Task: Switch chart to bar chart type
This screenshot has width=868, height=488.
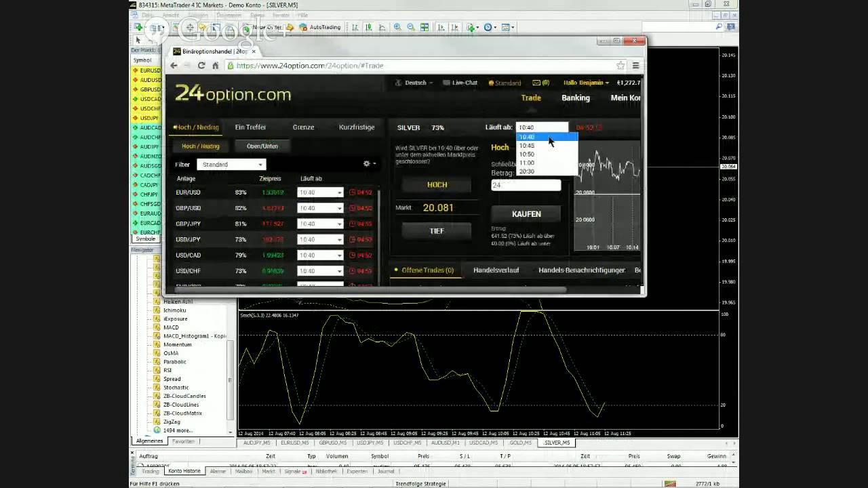Action: click(x=355, y=28)
